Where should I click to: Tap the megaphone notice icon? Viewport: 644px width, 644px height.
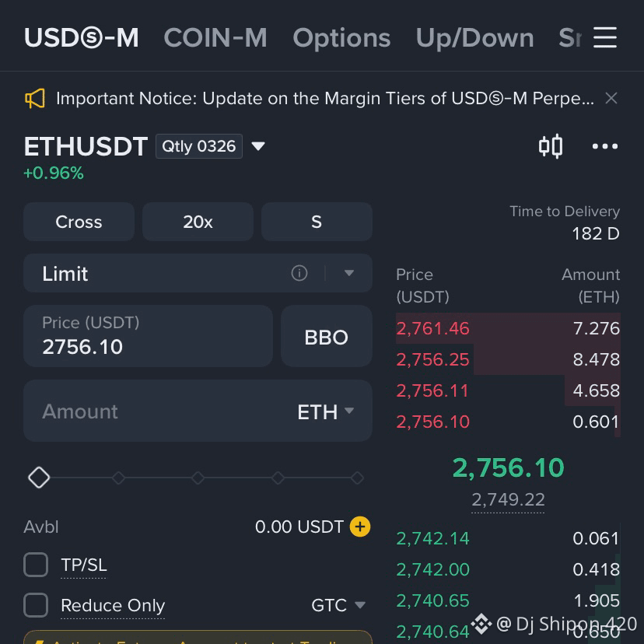point(35,99)
